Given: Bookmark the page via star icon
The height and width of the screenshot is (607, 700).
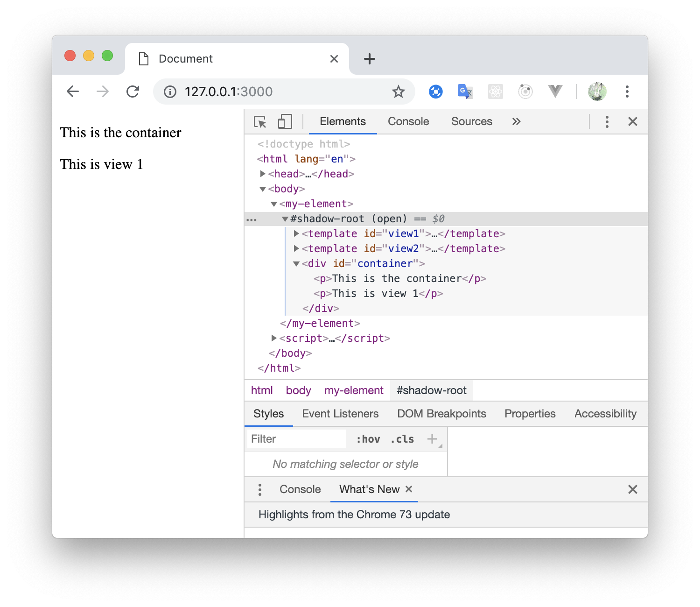Looking at the screenshot, I should [398, 92].
